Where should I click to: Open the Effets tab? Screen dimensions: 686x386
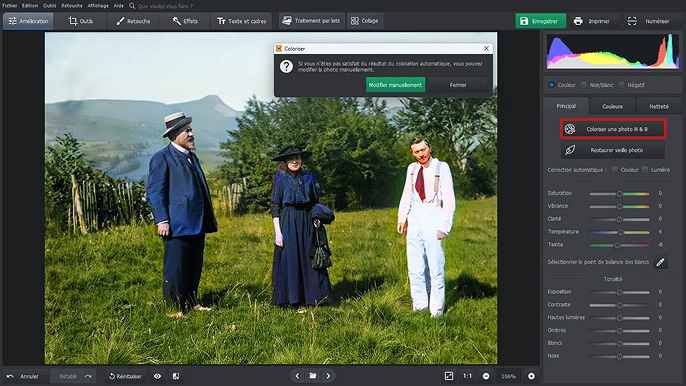(x=185, y=21)
